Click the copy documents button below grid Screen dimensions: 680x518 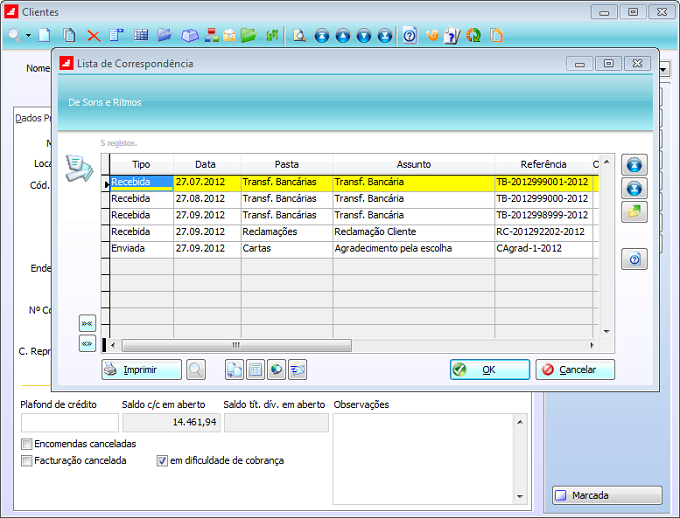pyautogui.click(x=235, y=370)
